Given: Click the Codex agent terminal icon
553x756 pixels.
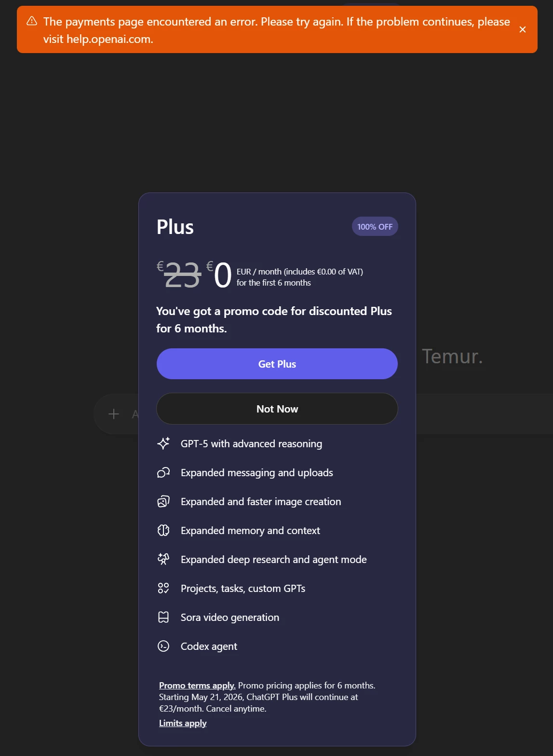Looking at the screenshot, I should (x=163, y=646).
